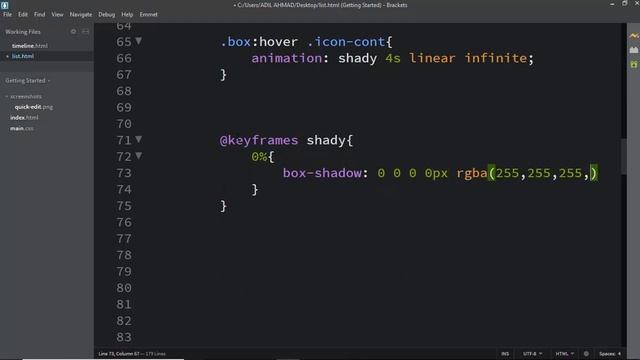Click the '@keyframes' keyword on line 71
This screenshot has width=640, height=360.
pyautogui.click(x=259, y=140)
